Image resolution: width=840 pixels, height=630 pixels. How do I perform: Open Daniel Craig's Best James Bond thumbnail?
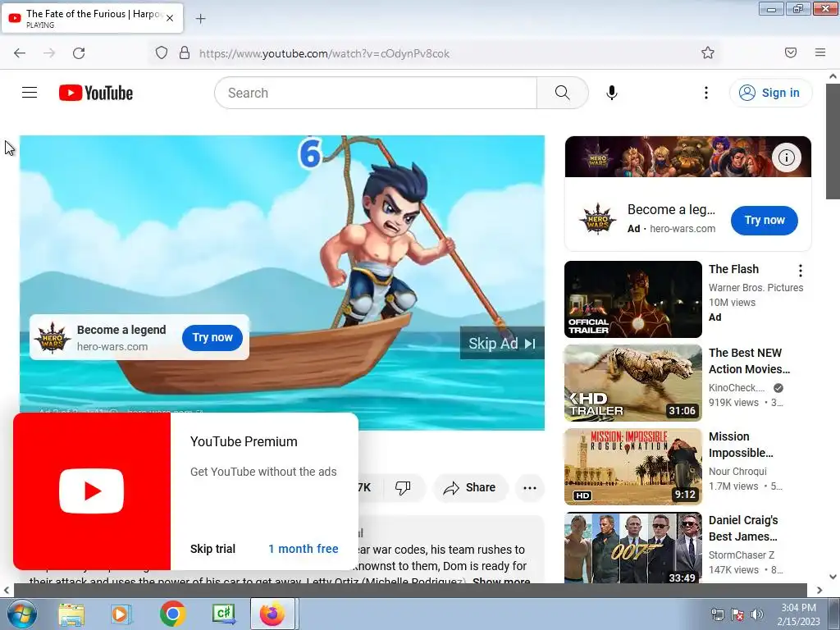coord(633,547)
